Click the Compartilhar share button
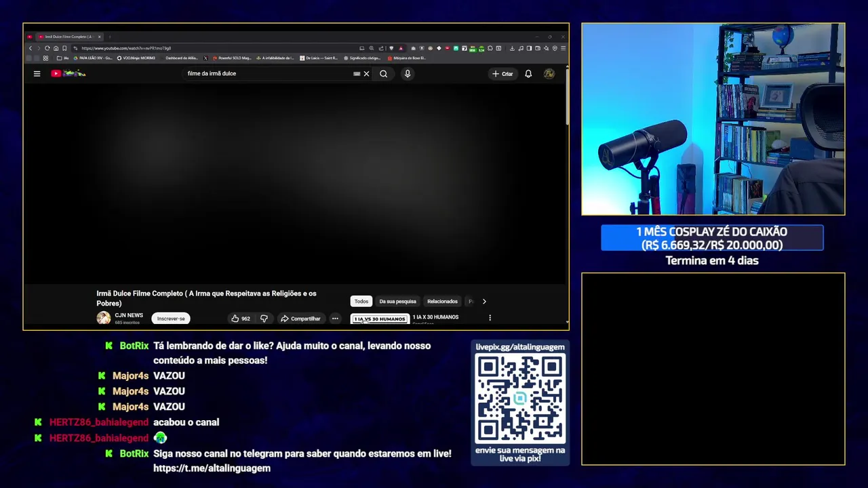The height and width of the screenshot is (488, 868). click(300, 319)
